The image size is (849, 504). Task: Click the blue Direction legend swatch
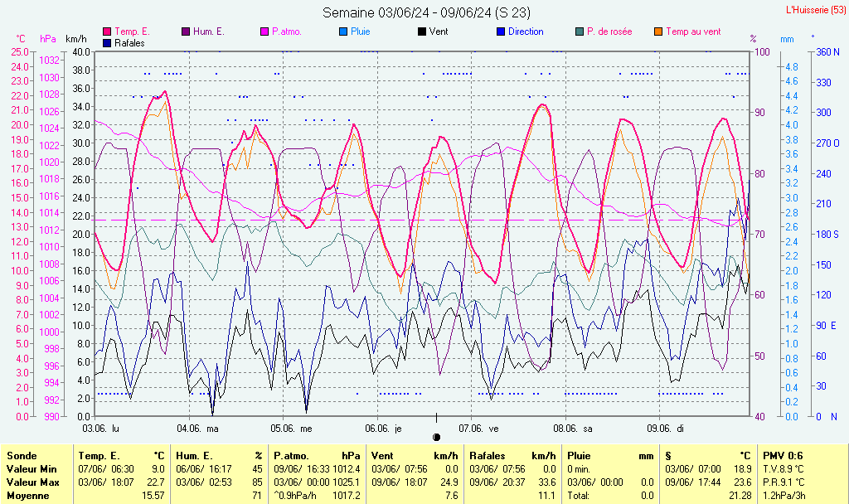501,32
